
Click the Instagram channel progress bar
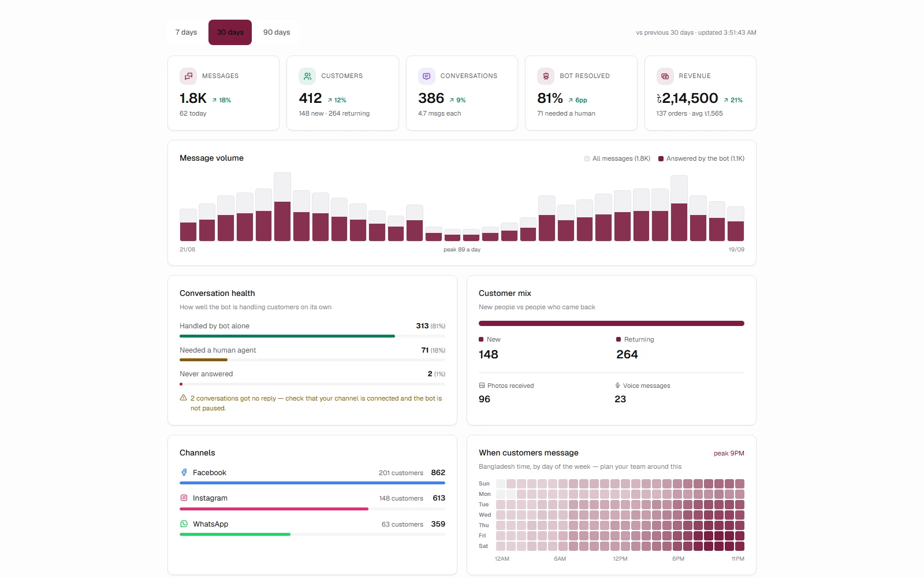click(312, 509)
